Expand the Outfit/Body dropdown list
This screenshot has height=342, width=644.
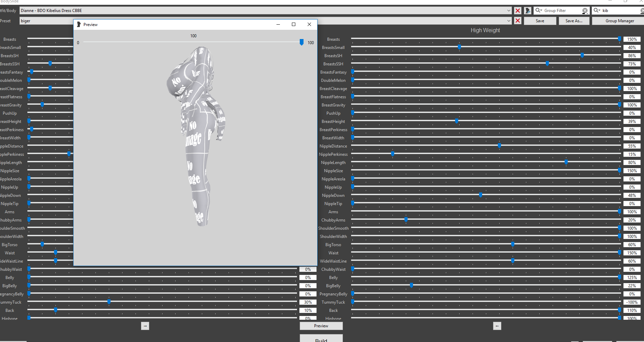pos(508,11)
